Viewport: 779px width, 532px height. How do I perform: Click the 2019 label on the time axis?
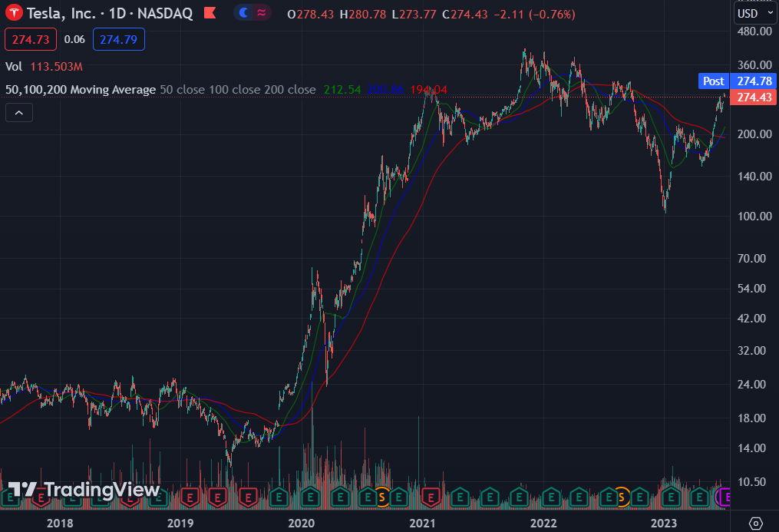pos(180,523)
